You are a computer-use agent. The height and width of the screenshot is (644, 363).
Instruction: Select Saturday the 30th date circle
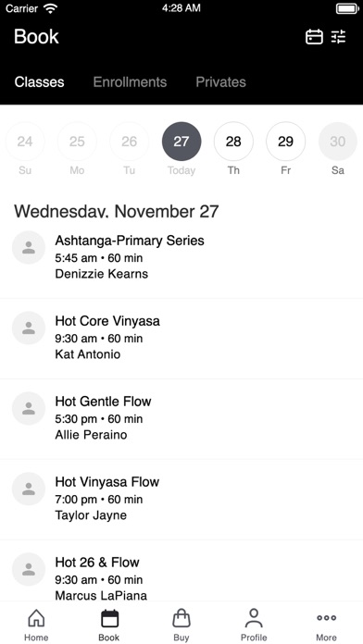pos(338,142)
